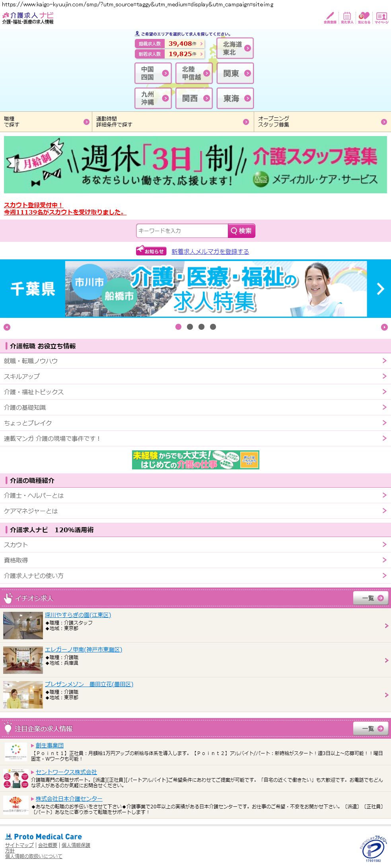Select the second carousel dot indicator
Screen dimensions: 391x868
pos(190,327)
